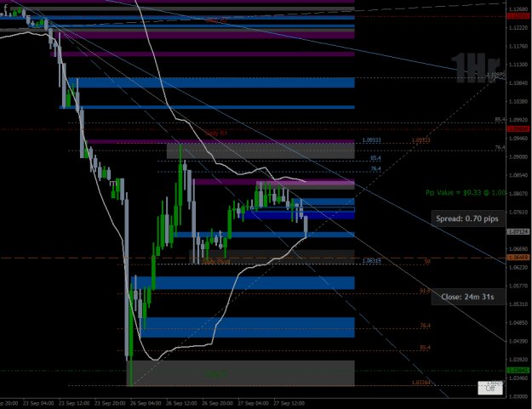Click the 1.03460 price scale value

(518, 378)
